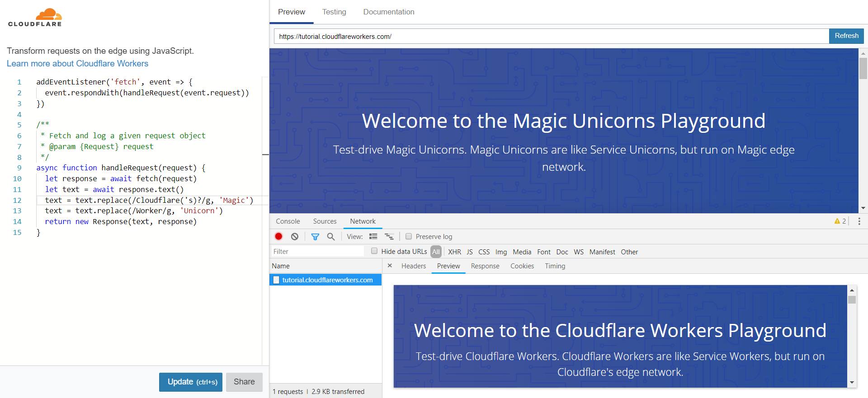The image size is (868, 398).
Task: Switch to waterfall overview view icon
Action: pyautogui.click(x=389, y=236)
